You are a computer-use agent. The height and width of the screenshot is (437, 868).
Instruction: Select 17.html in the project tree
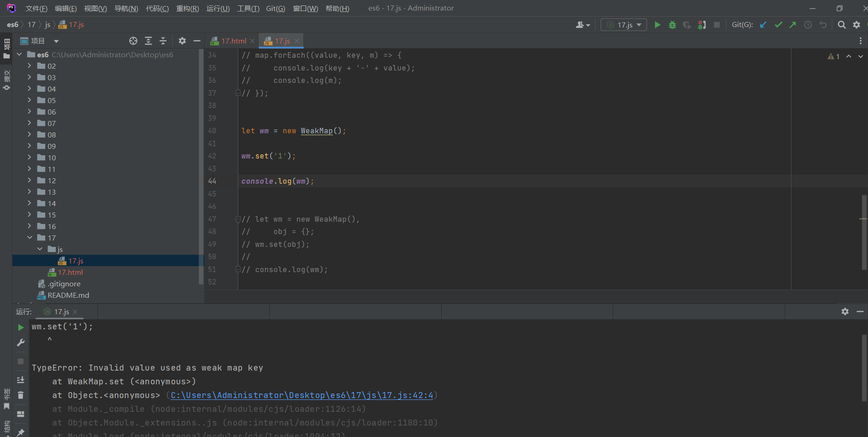tap(70, 272)
